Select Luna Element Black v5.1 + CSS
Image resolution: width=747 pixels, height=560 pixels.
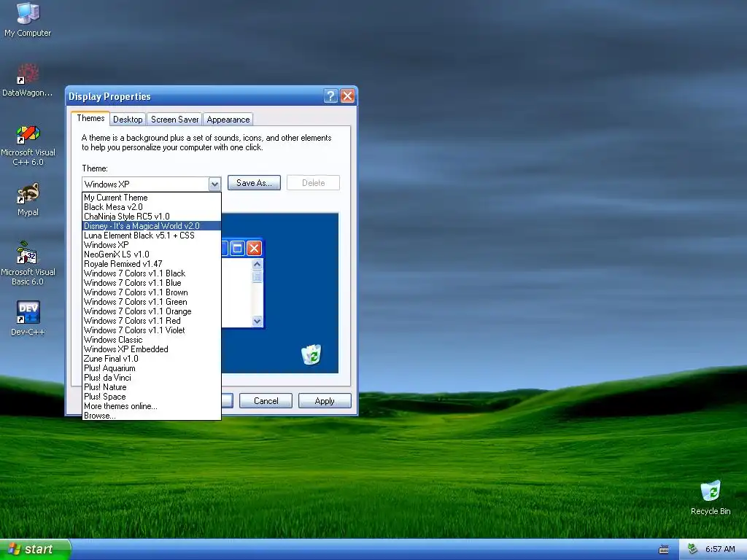[152, 236]
